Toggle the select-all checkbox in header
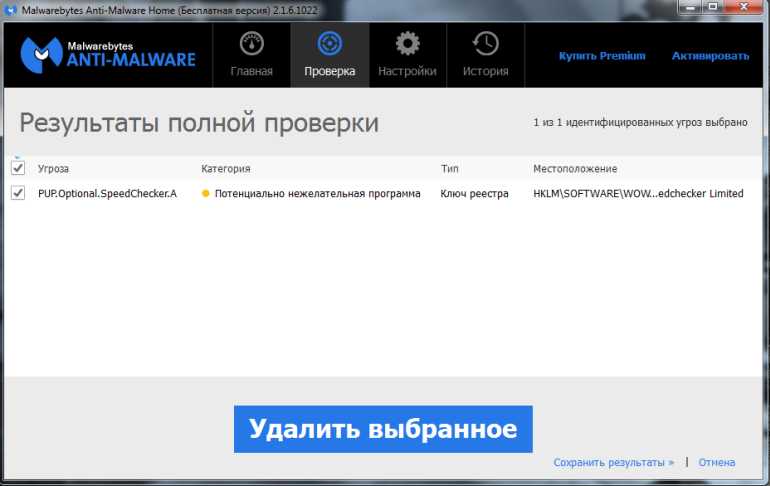This screenshot has height=486, width=770. pyautogui.click(x=18, y=168)
